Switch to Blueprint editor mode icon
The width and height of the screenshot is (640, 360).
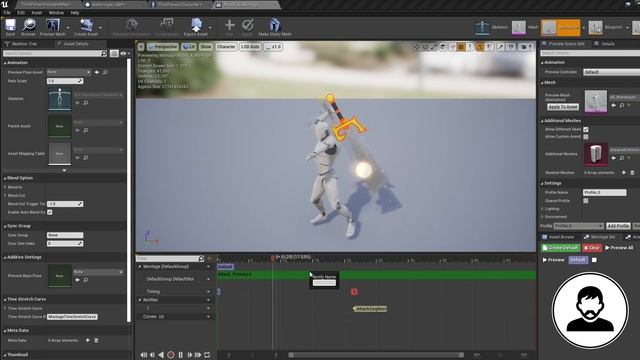596,28
